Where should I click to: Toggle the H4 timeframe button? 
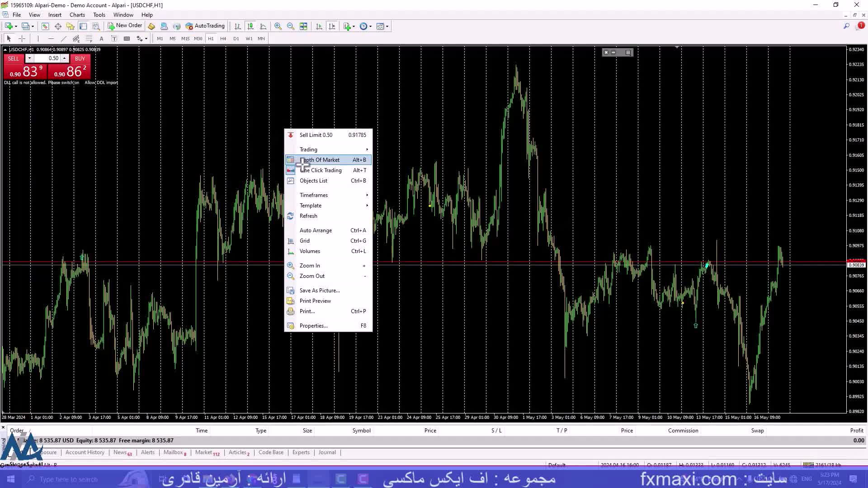223,38
